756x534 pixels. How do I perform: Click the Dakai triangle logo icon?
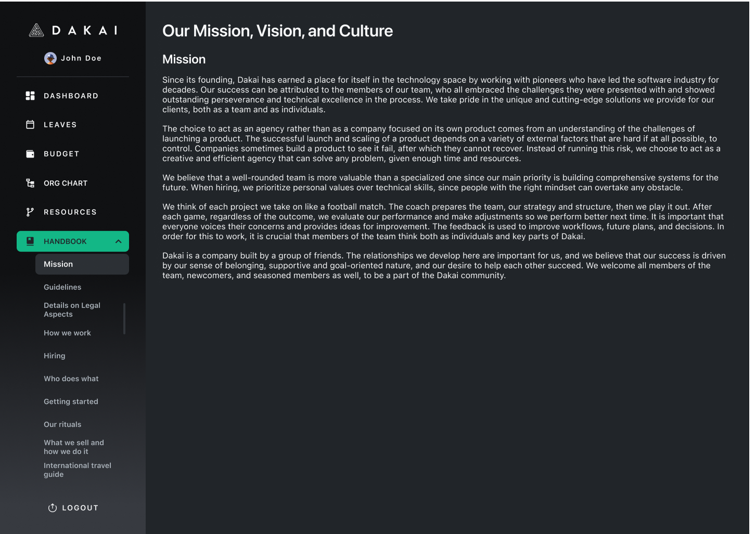[36, 31]
